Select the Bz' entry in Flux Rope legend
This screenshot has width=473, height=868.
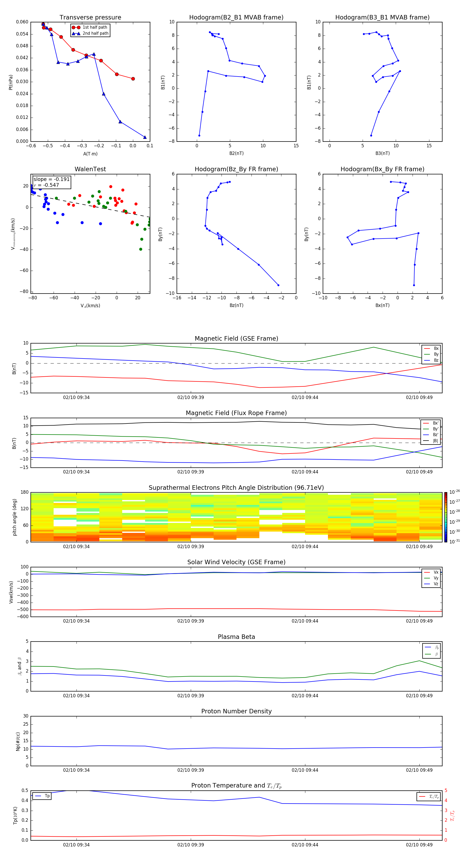431,435
